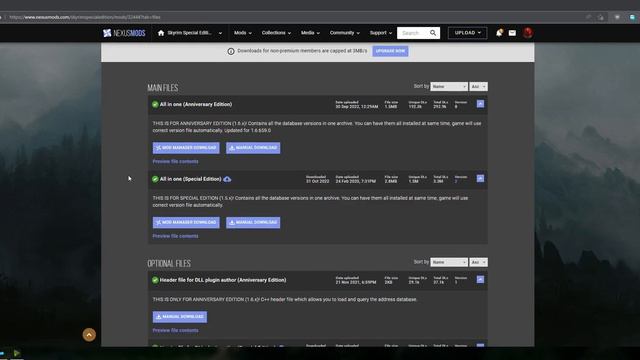Click the download cap info icon
The height and width of the screenshot is (360, 640).
[231, 51]
